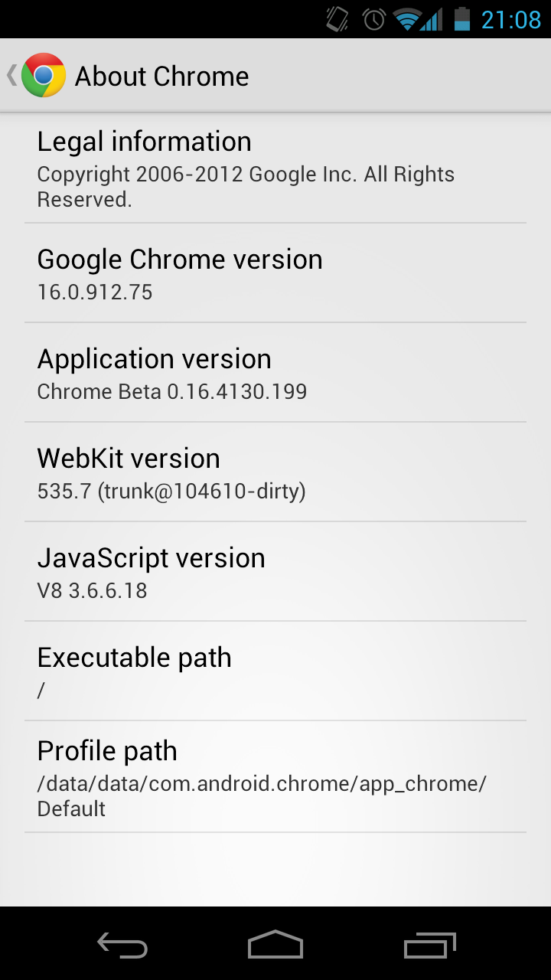Image resolution: width=551 pixels, height=980 pixels.
Task: Tap the battery status icon
Action: click(461, 19)
